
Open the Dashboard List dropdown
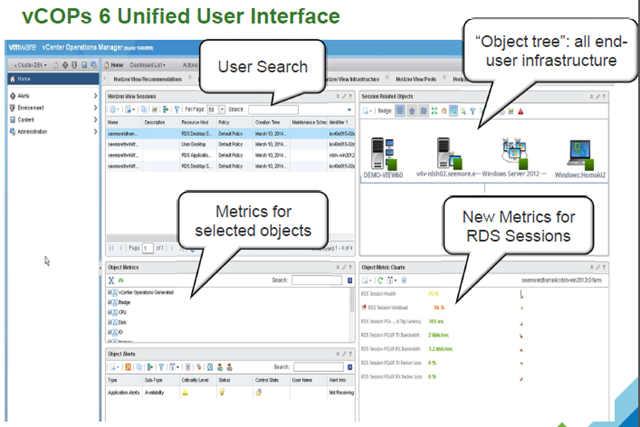pos(147,65)
